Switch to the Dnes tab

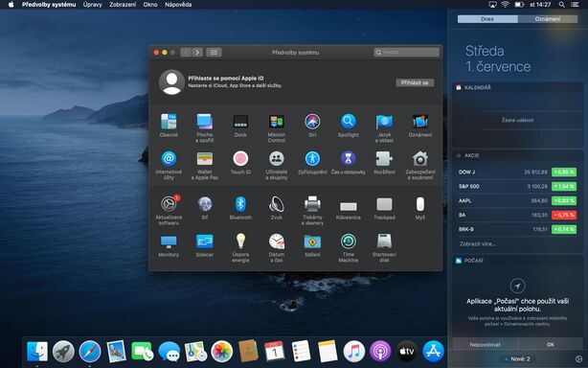(487, 19)
